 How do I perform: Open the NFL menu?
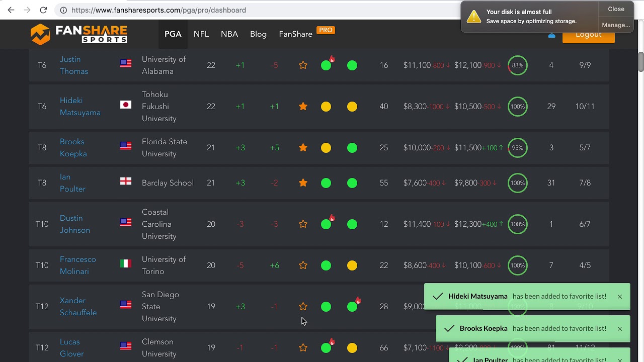(201, 34)
